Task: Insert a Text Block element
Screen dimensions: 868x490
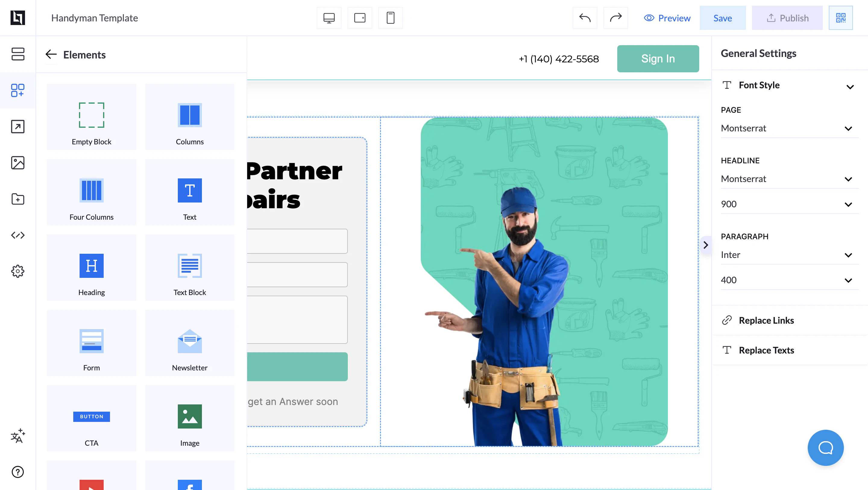Action: point(189,268)
